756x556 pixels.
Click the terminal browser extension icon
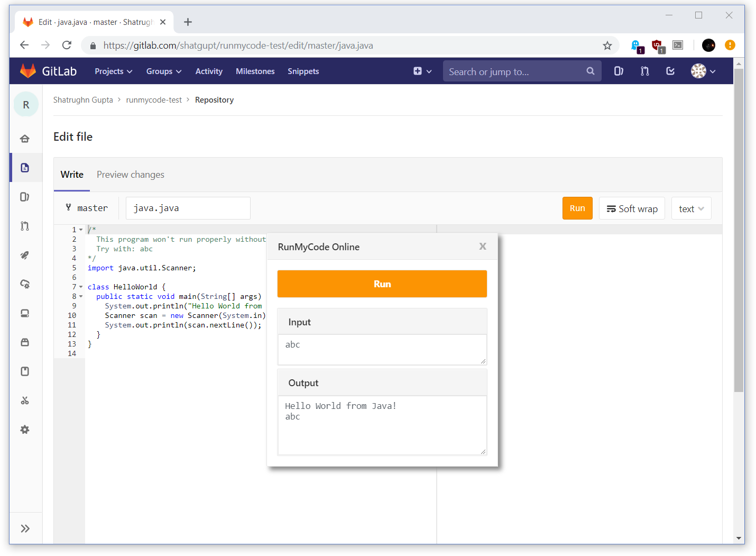click(x=678, y=45)
